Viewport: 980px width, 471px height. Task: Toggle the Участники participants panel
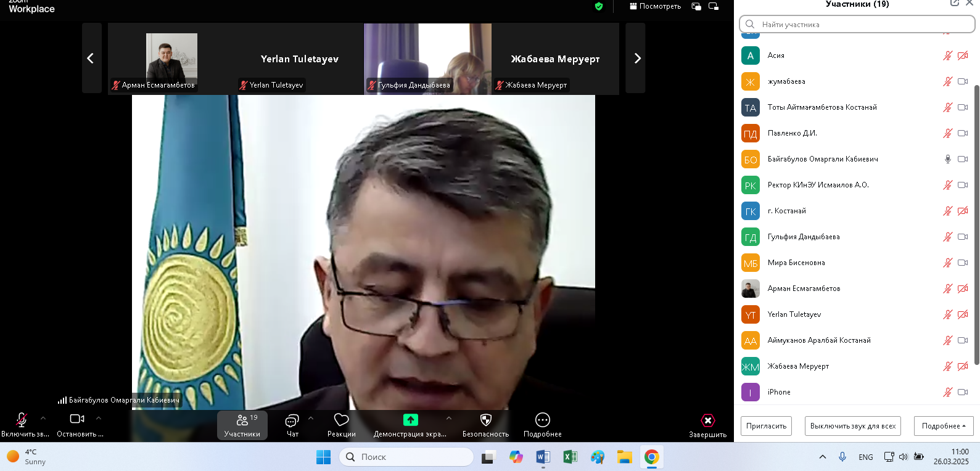(x=242, y=425)
